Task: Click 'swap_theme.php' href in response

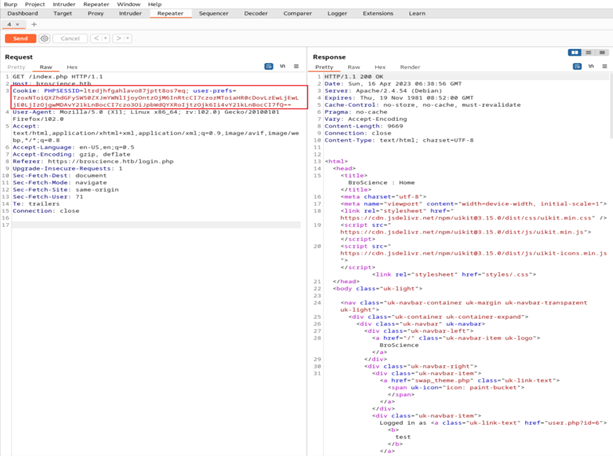Action: [x=444, y=381]
